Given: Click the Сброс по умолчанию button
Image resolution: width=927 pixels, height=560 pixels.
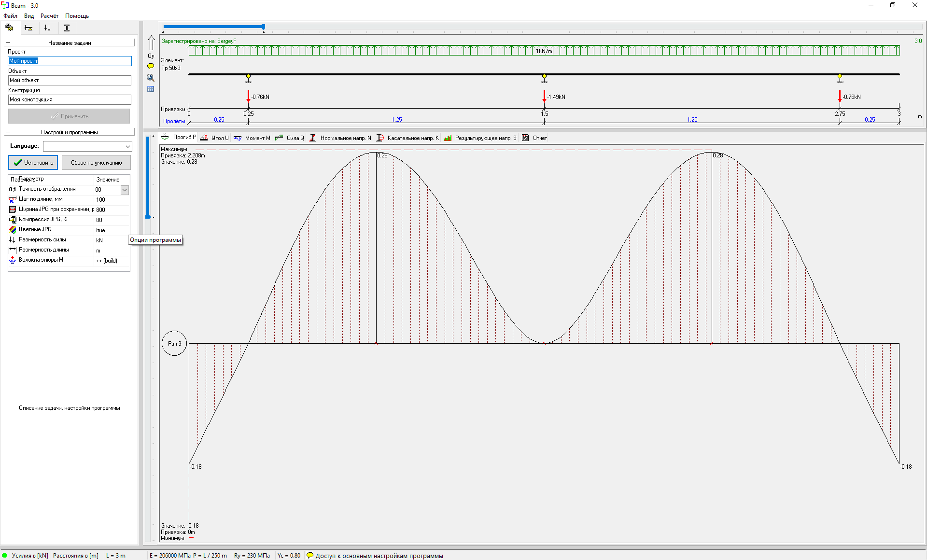Looking at the screenshot, I should (x=96, y=163).
